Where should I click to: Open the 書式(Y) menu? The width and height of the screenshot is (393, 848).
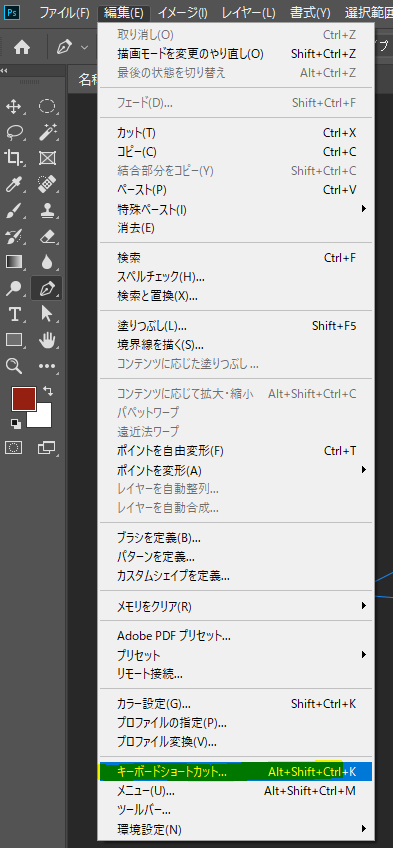tap(310, 12)
